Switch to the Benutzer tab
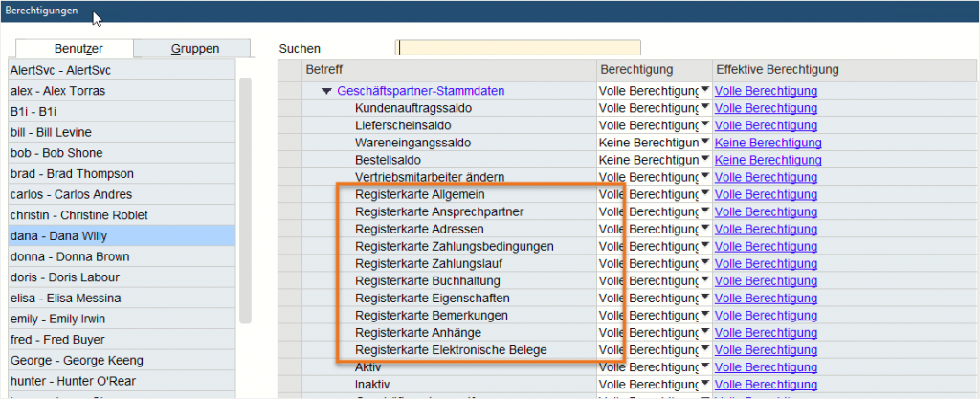The width and height of the screenshot is (980, 399). click(76, 49)
